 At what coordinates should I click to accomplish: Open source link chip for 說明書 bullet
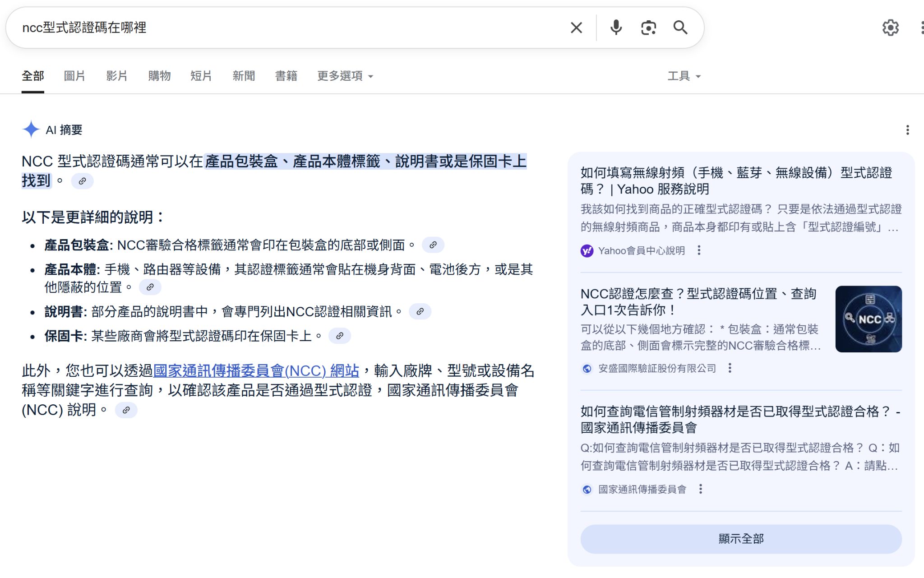coord(420,311)
